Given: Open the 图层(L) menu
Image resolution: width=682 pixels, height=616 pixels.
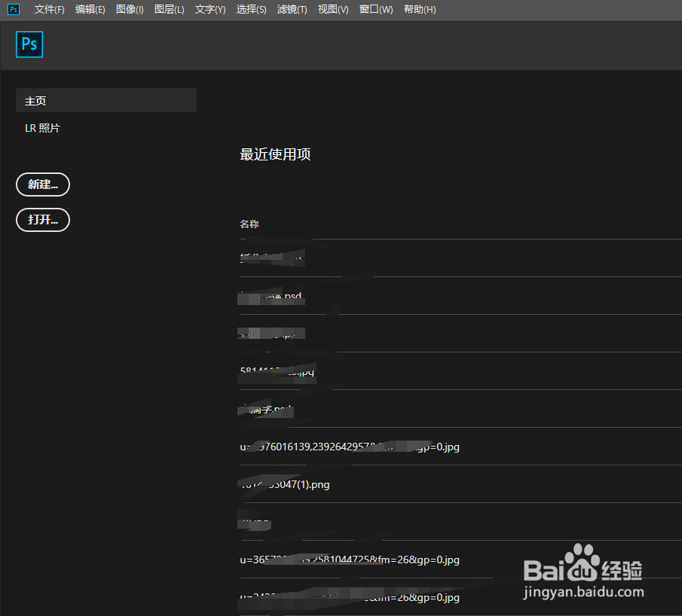Looking at the screenshot, I should 170,9.
